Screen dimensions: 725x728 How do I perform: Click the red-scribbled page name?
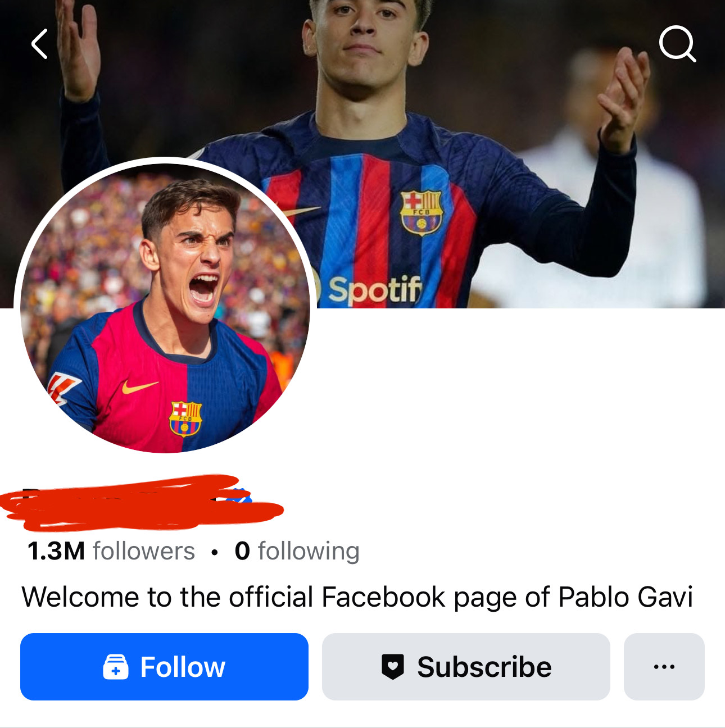(124, 503)
